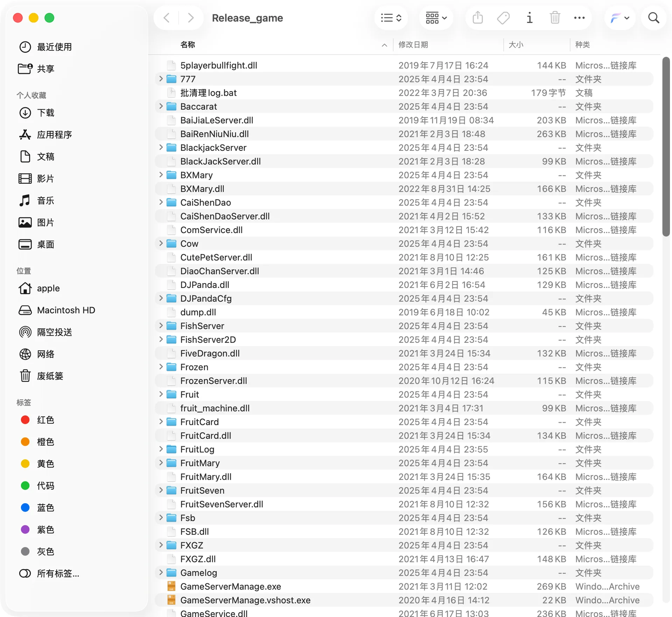
Task: Expand the FishServer2D folder
Action: (161, 339)
